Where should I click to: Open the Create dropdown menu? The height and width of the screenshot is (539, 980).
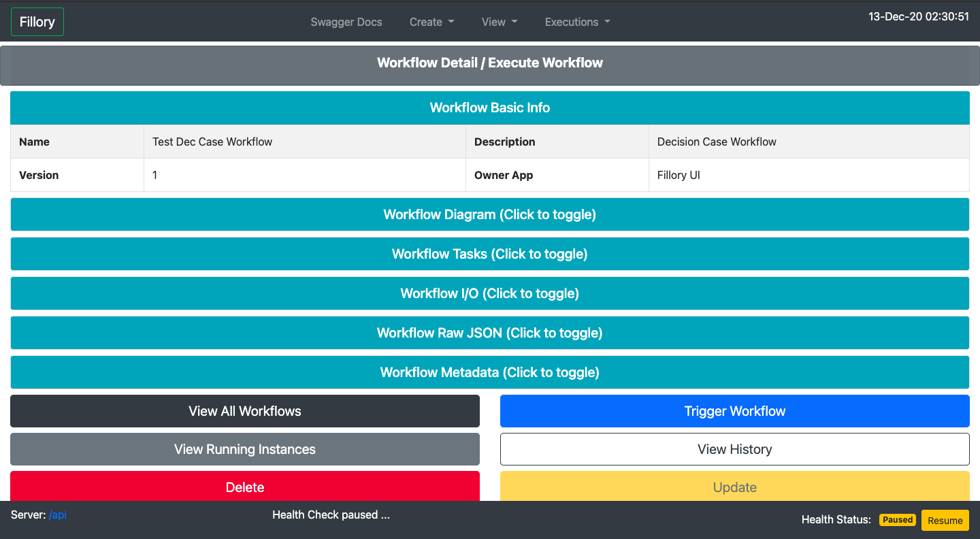(431, 22)
